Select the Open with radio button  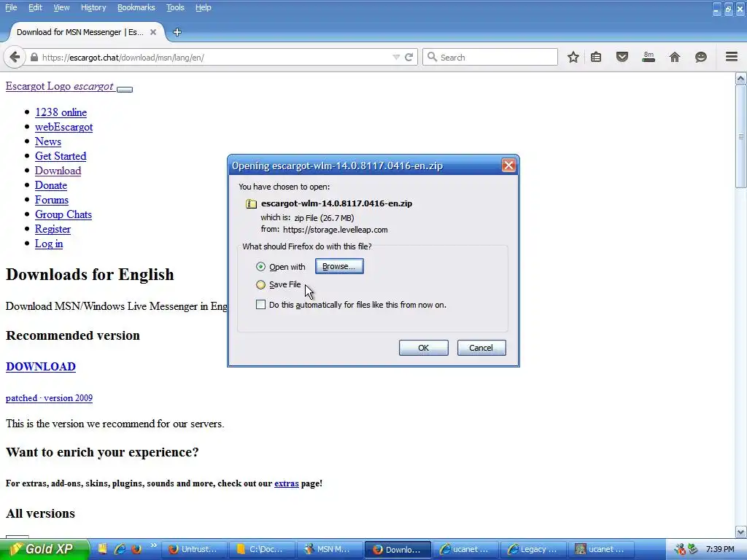click(260, 267)
